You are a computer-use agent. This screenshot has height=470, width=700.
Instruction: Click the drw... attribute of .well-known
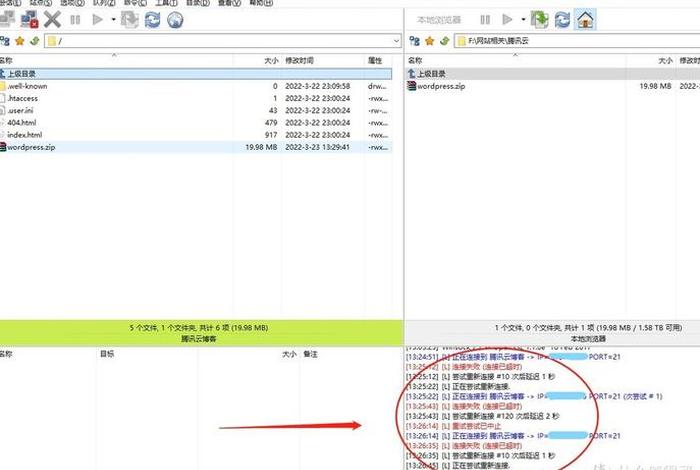(x=377, y=86)
